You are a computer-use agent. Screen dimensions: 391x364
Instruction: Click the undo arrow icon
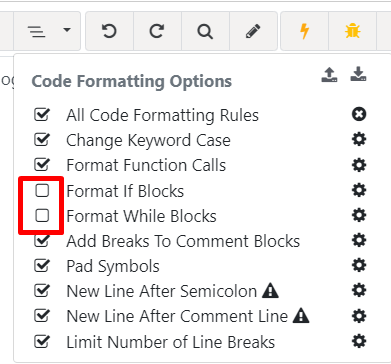tap(109, 31)
